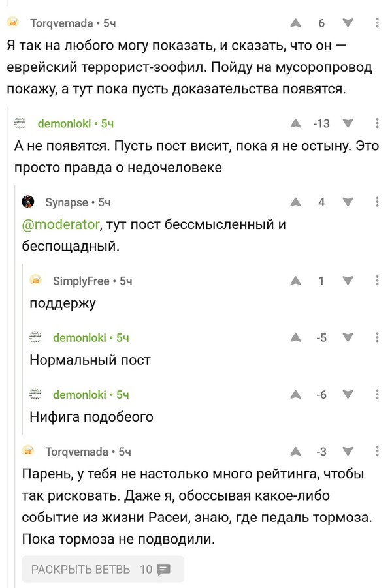Downvote Torqvemada's top comment with rating 6
392x588 pixels.
[348, 23]
